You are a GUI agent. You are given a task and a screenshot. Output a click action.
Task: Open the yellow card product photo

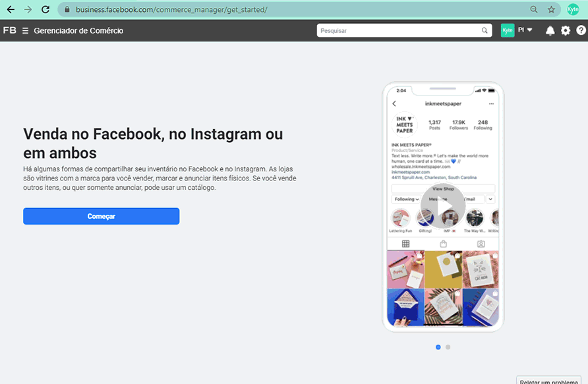(443, 269)
